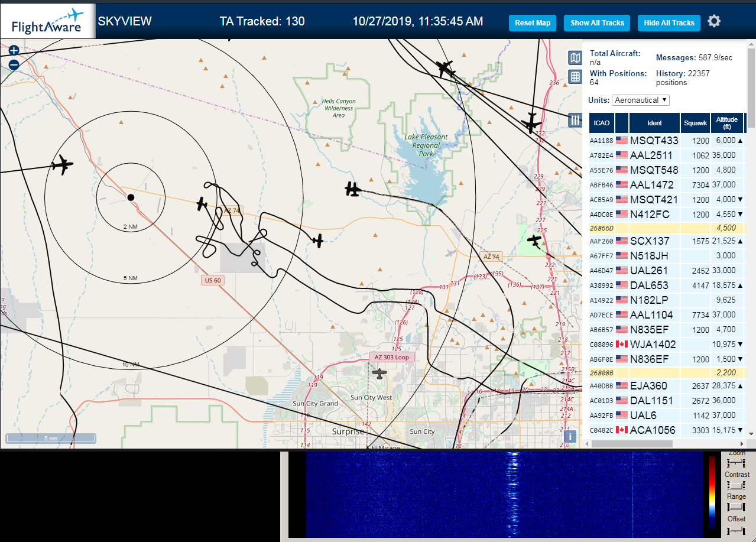The height and width of the screenshot is (542, 756).
Task: Select the N182LP aircraft row
Action: 667,300
